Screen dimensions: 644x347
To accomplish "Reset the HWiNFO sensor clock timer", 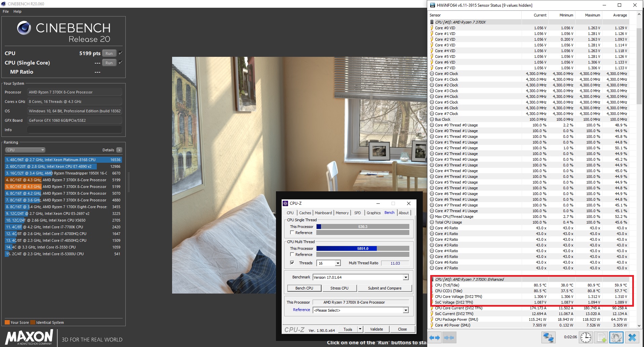I will (586, 337).
